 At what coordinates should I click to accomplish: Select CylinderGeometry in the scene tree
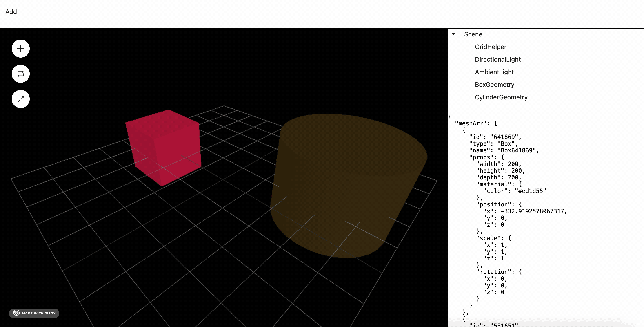501,97
